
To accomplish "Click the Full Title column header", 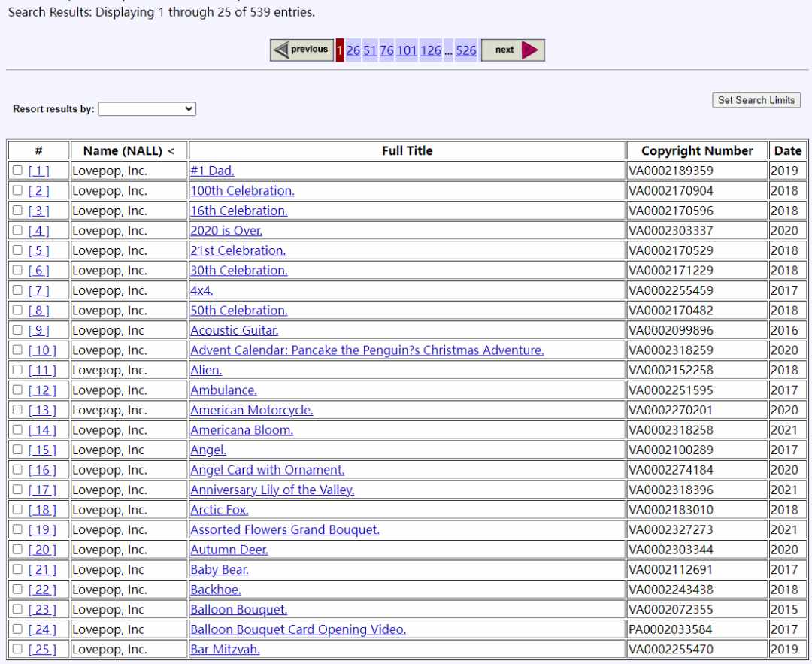I will (x=407, y=150).
